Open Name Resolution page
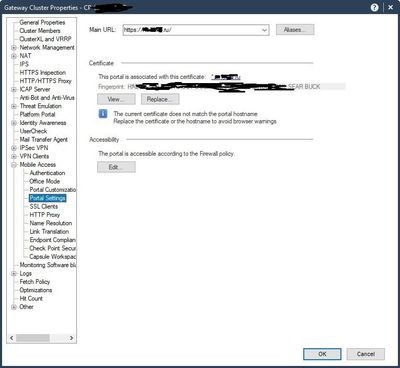The height and width of the screenshot is (368, 400). click(x=50, y=223)
